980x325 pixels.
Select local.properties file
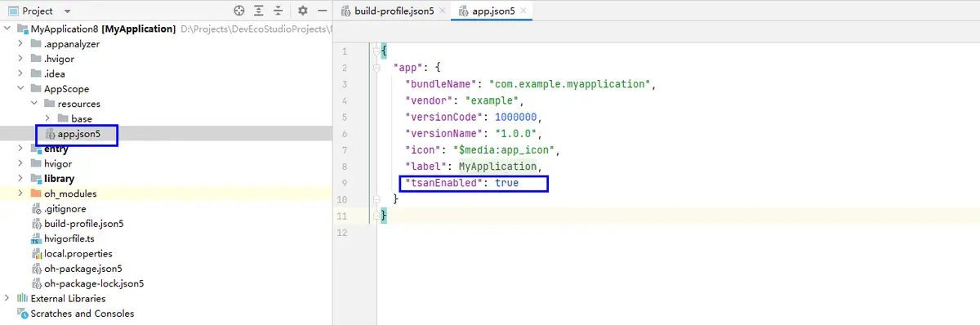[78, 253]
